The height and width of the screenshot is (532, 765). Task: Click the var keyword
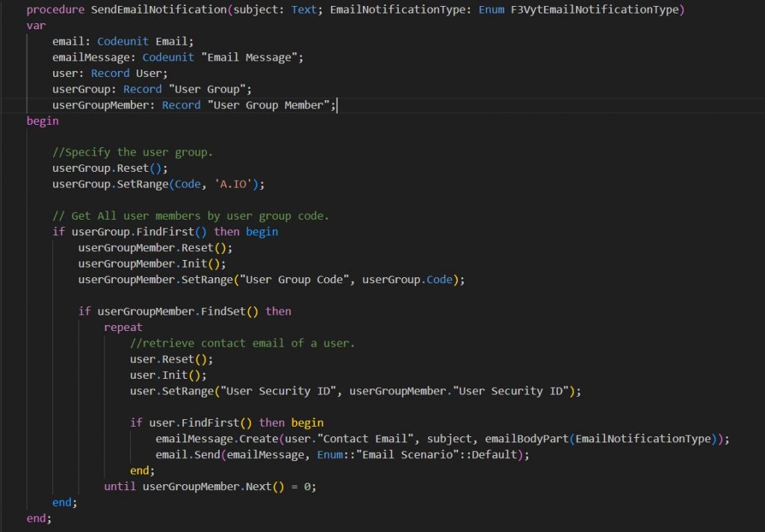click(x=36, y=25)
